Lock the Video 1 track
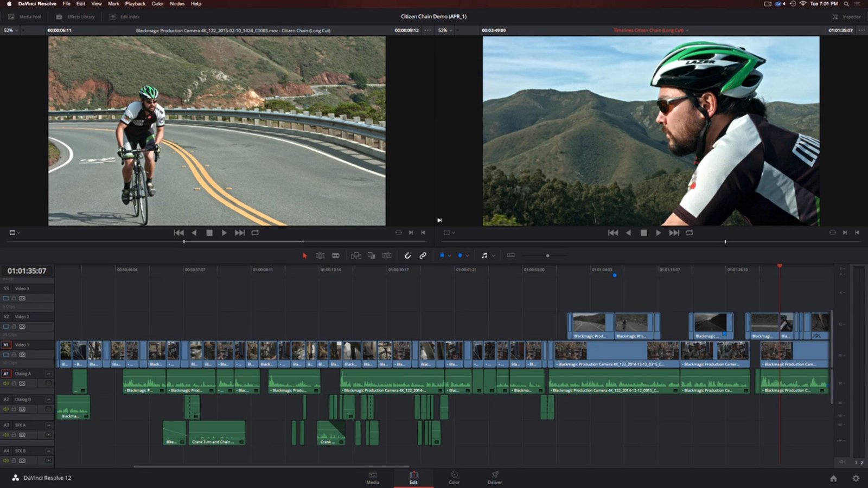The image size is (868, 488). click(x=14, y=354)
